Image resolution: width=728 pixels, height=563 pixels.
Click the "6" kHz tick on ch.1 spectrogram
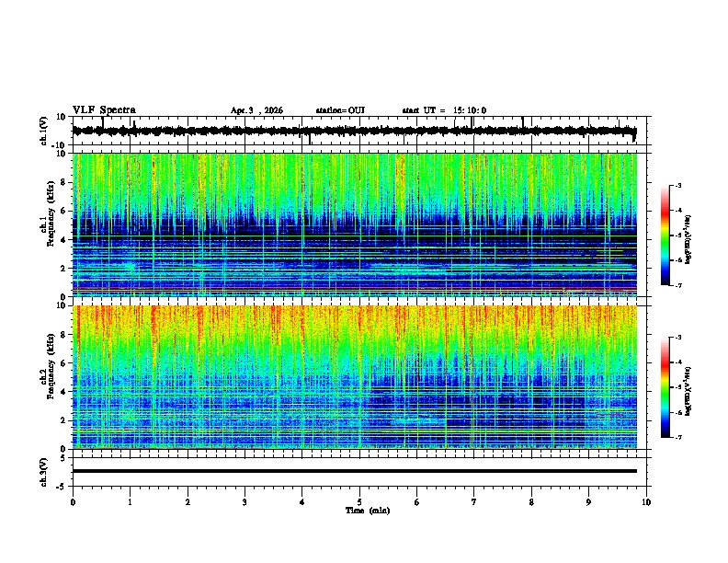pos(63,211)
